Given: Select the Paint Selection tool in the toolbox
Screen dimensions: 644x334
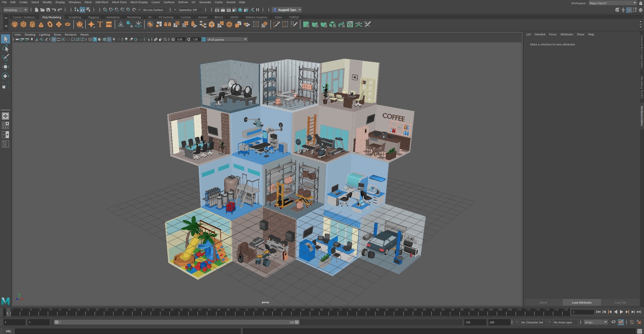Looking at the screenshot, I should 5,58.
